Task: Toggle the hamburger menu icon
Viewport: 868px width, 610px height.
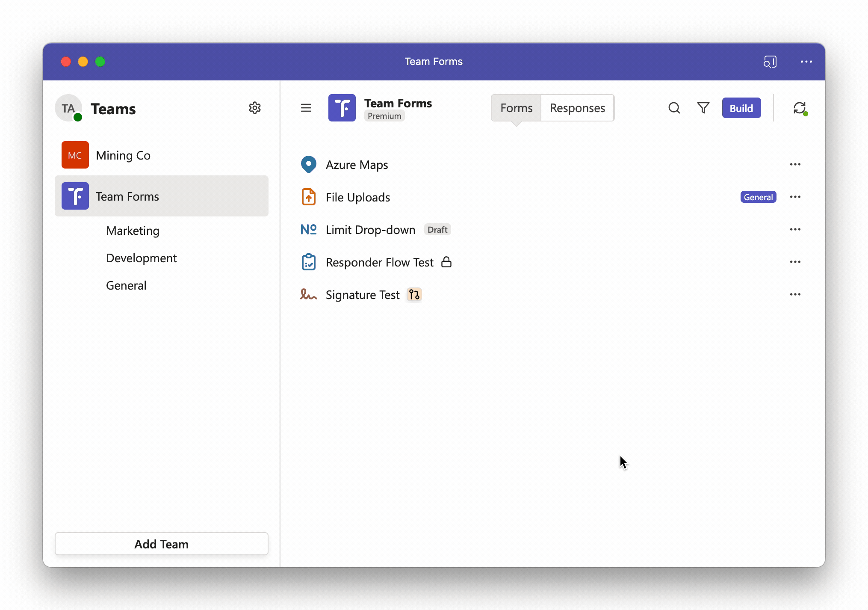Action: tap(306, 108)
